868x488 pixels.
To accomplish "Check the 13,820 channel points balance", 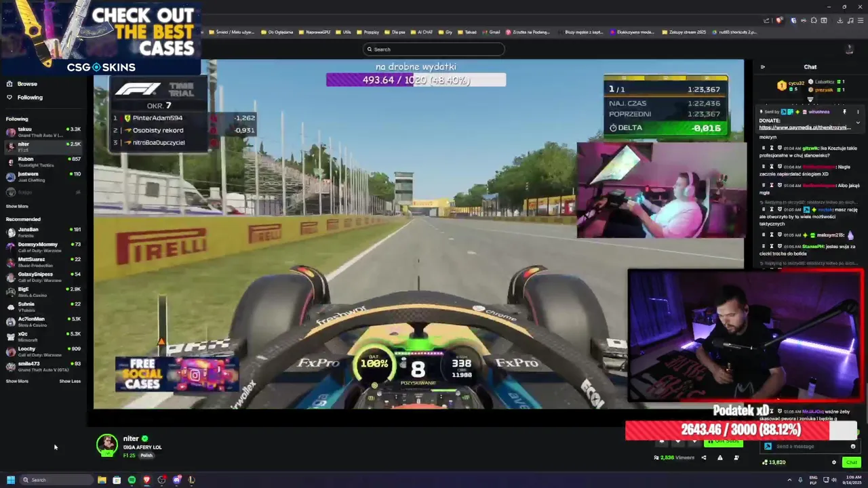I will point(774,462).
